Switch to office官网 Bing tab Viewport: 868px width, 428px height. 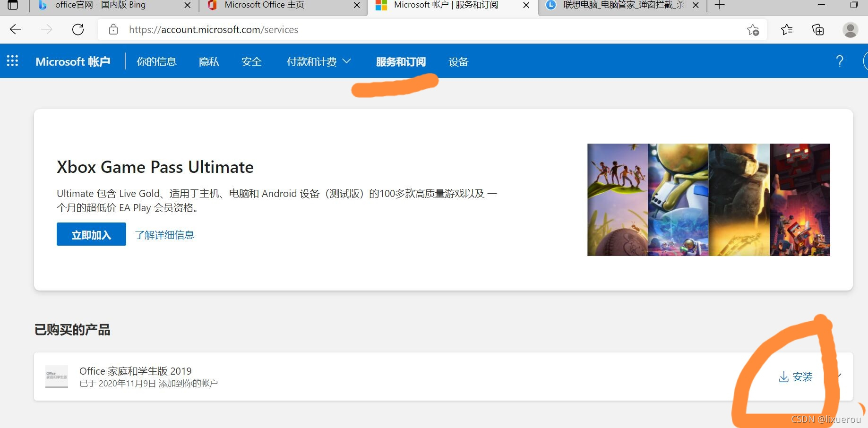point(100,5)
